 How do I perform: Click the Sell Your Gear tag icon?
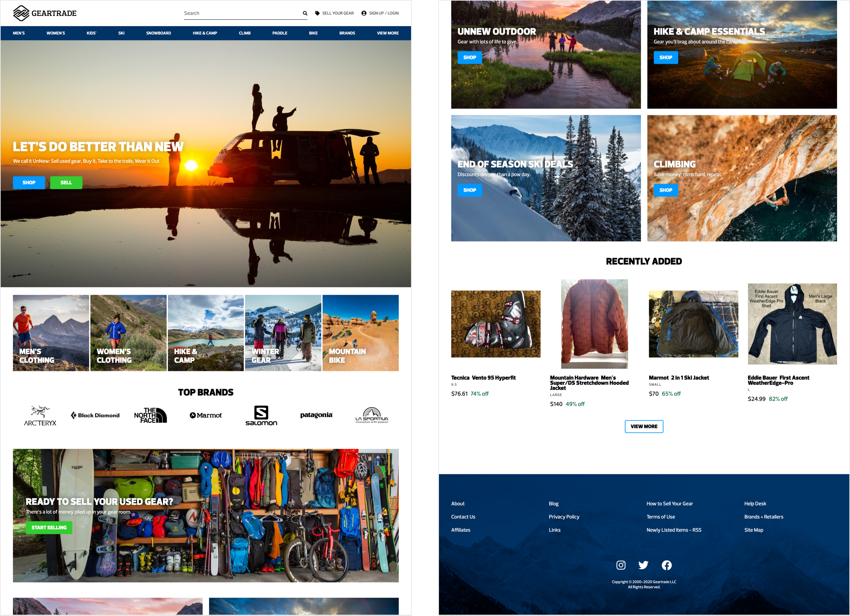point(317,13)
